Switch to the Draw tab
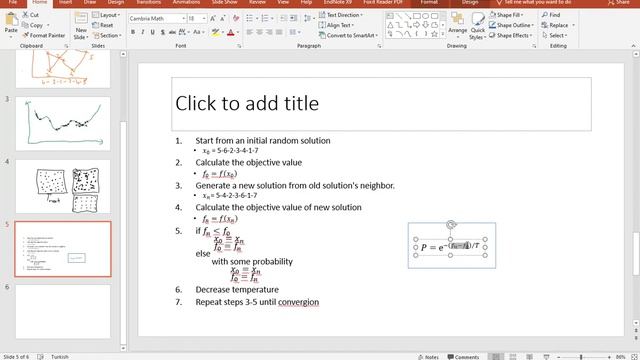The image size is (640, 360). coord(90,2)
